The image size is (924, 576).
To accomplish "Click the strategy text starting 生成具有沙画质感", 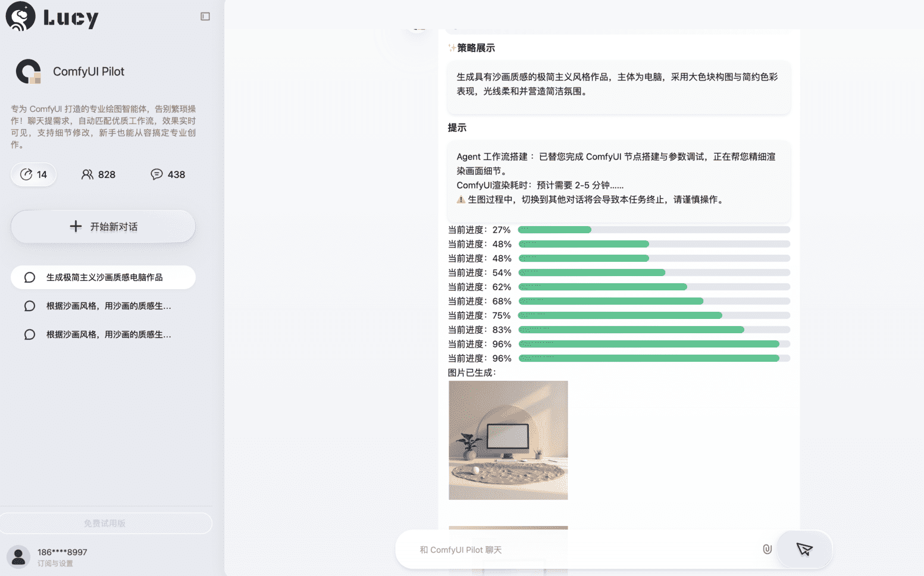I will (x=617, y=84).
